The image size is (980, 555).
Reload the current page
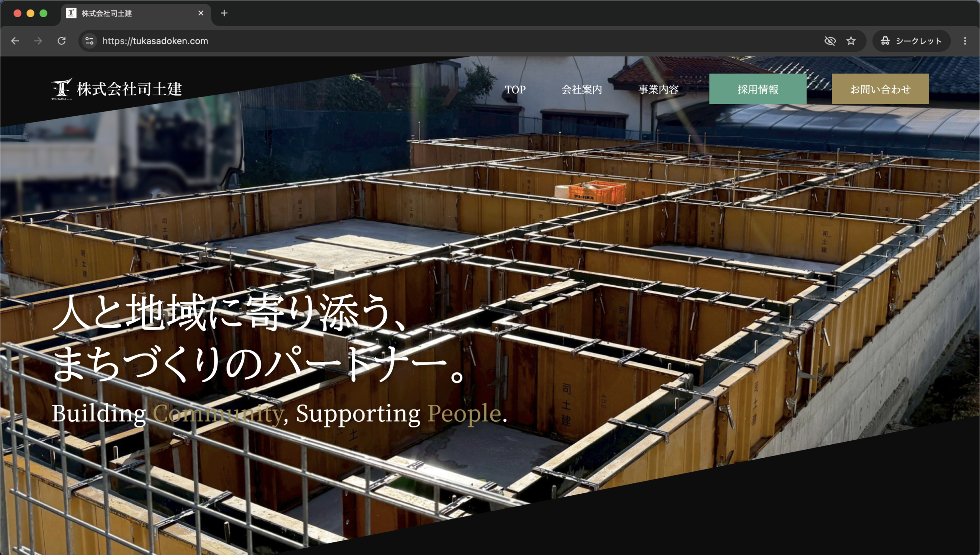62,41
